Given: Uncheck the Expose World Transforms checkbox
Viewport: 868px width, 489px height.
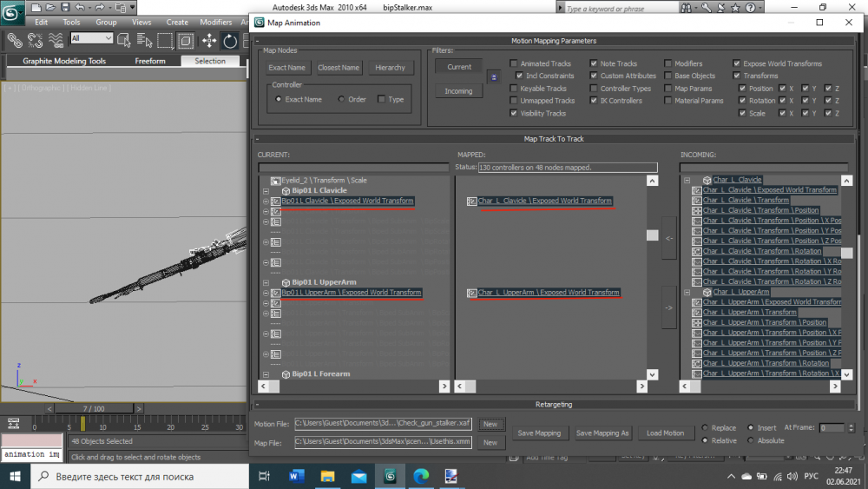Looking at the screenshot, I should pos(736,63).
